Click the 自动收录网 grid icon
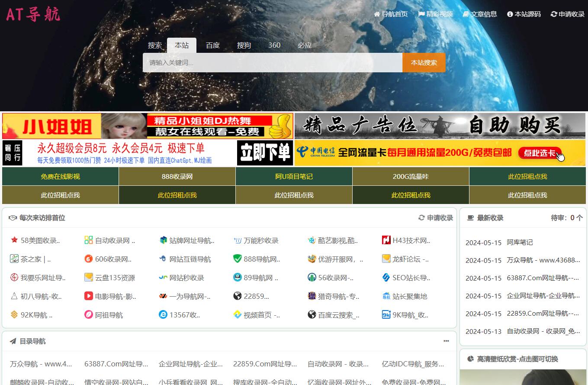588x385 pixels. click(89, 240)
